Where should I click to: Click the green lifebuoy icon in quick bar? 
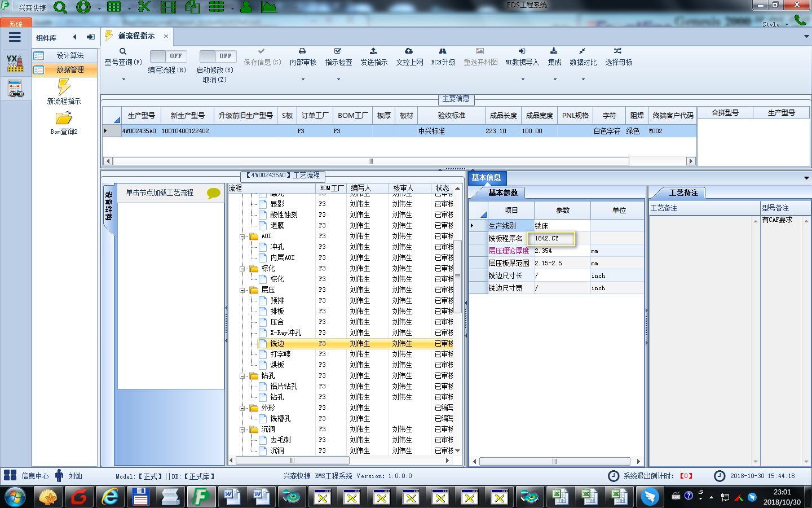83,7
